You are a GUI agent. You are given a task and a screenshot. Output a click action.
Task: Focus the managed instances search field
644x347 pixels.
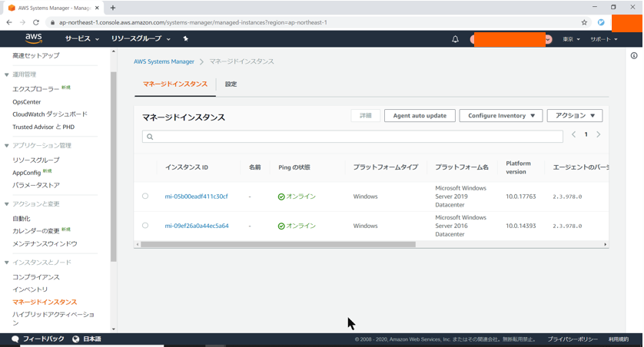point(353,137)
